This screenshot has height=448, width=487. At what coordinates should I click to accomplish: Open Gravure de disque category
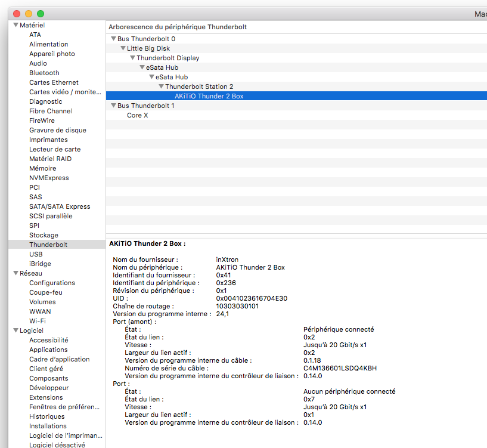pos(58,130)
